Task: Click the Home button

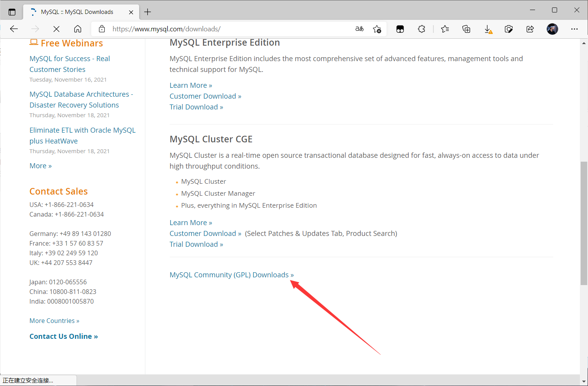Action: tap(77, 29)
